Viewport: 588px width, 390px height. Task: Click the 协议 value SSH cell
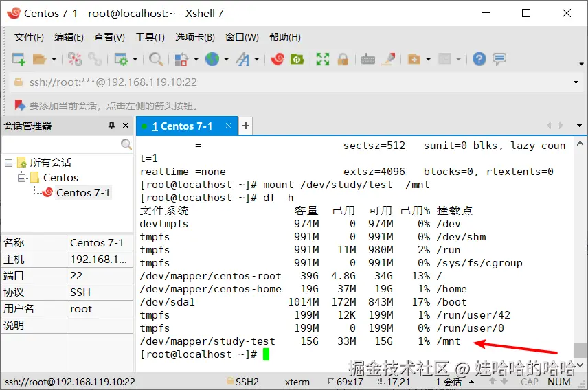[x=100, y=292]
